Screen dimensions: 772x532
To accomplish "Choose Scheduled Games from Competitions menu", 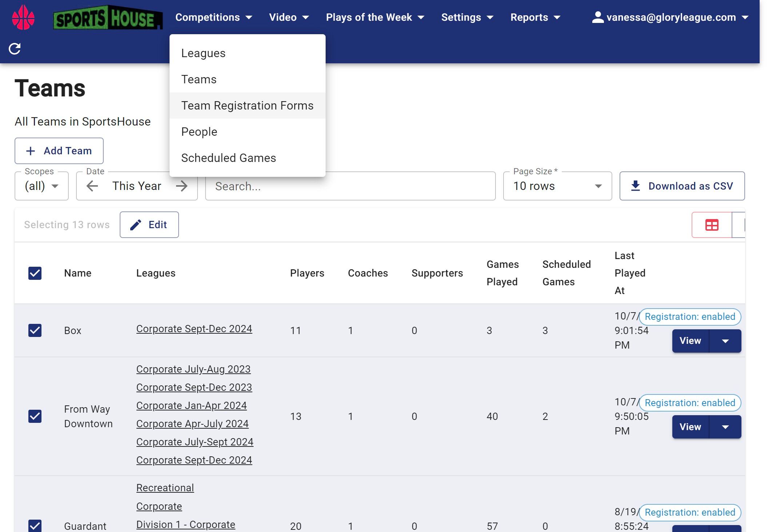I will [228, 158].
